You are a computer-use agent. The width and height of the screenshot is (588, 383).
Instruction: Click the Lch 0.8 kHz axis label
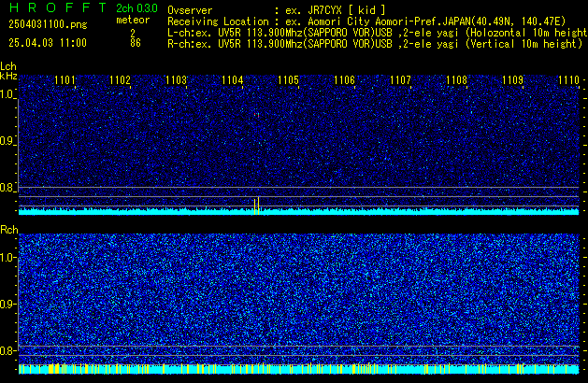(7, 188)
